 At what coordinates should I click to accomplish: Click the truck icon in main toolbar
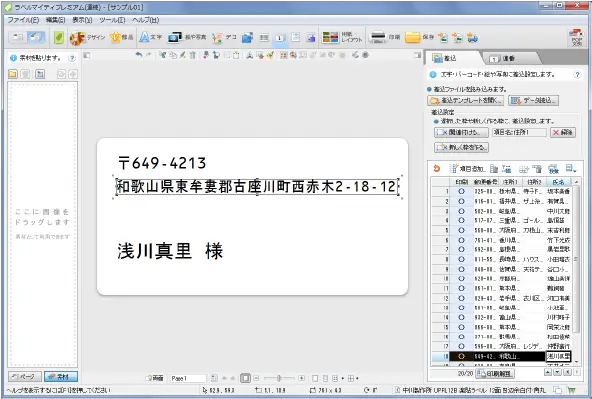click(472, 37)
